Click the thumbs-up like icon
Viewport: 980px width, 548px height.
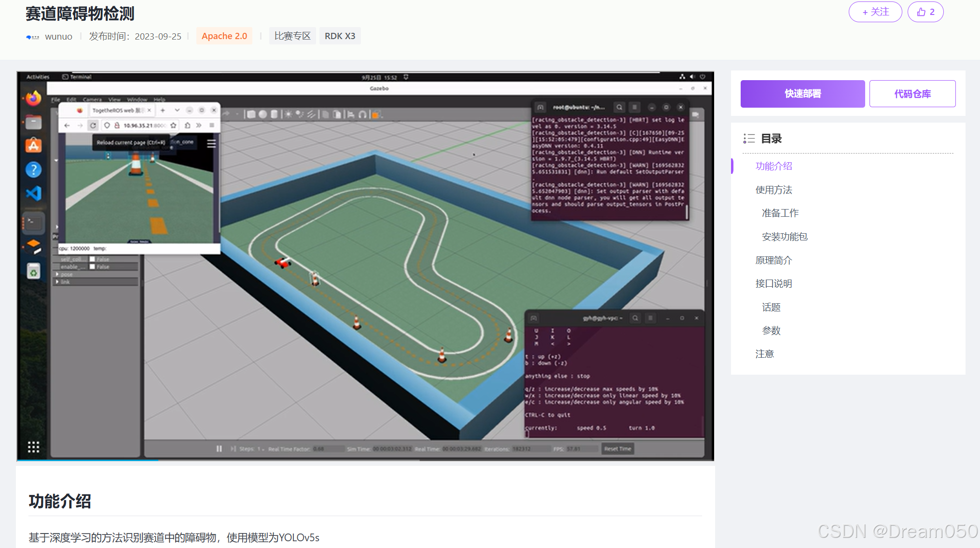click(921, 12)
